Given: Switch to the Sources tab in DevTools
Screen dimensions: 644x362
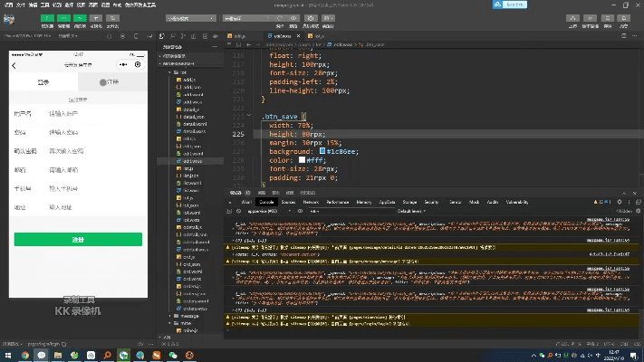Looking at the screenshot, I should point(288,201).
